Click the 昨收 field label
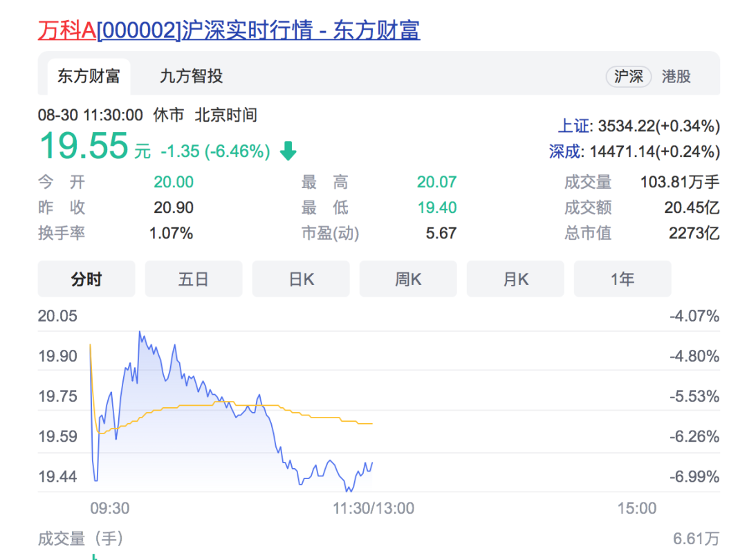 point(62,207)
